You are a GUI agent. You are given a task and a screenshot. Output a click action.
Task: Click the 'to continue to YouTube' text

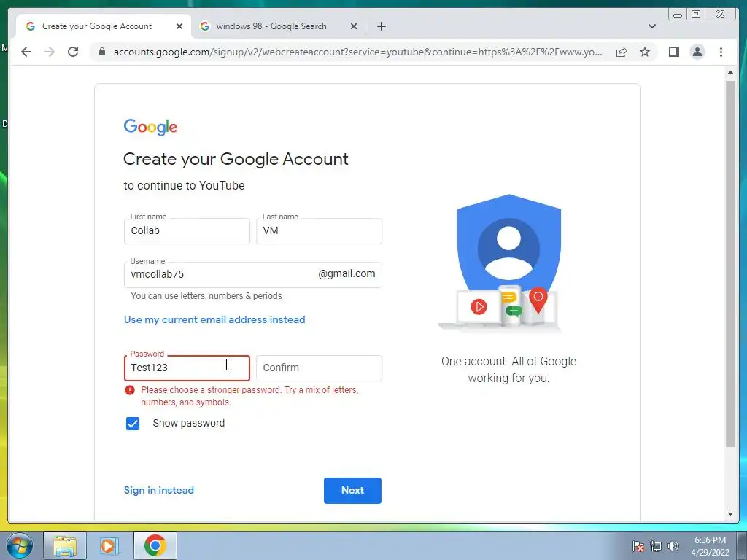point(185,186)
